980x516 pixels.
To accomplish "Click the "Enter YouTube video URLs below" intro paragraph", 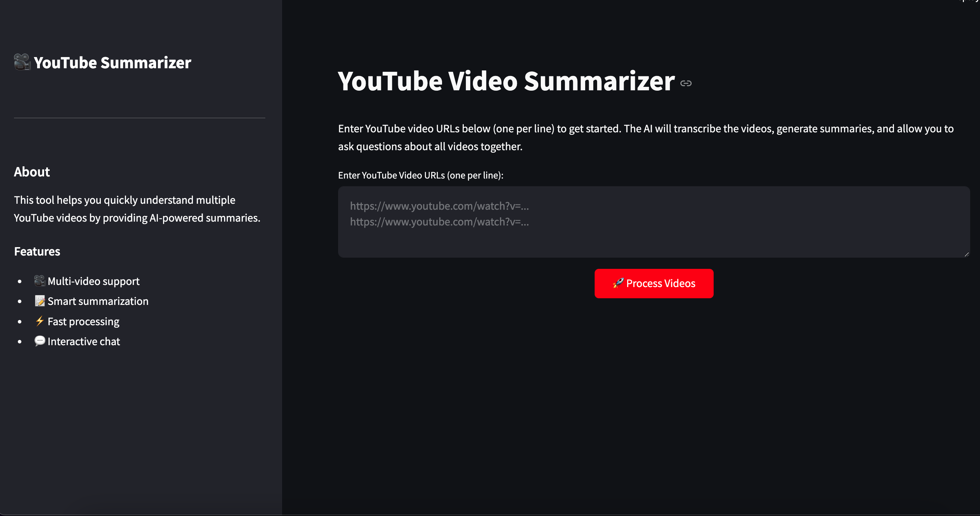I will (x=646, y=137).
